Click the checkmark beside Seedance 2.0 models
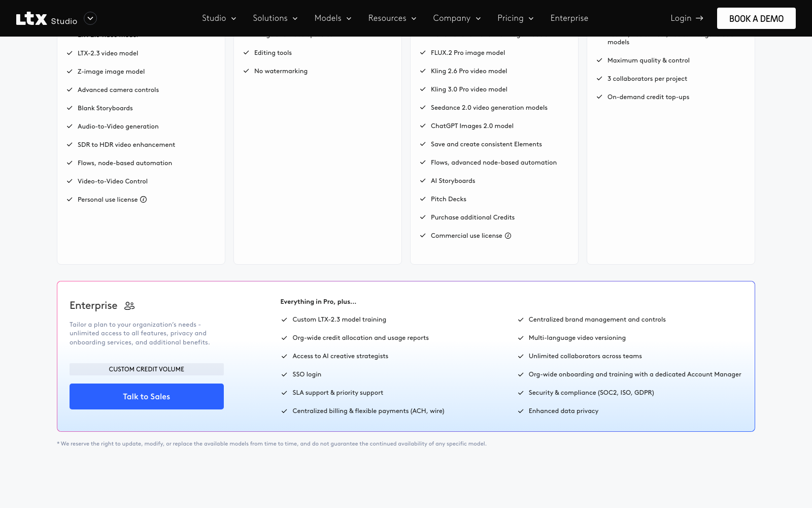The image size is (812, 508). [423, 108]
